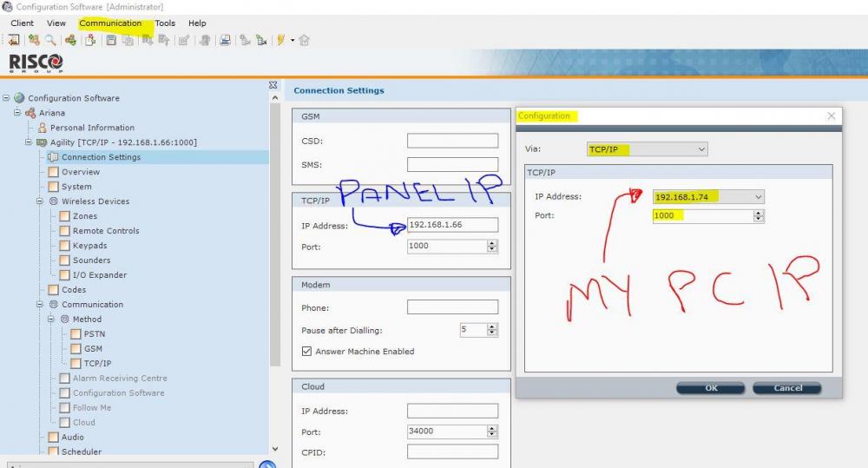The image size is (868, 468).
Task: Click the home icon in toolbar
Action: (x=305, y=40)
